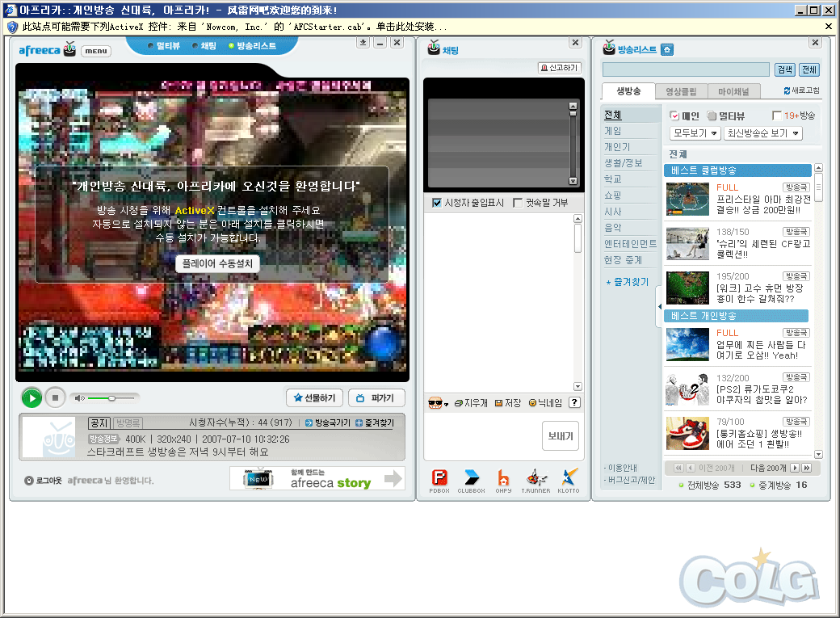Open the chat help question mark icon

(574, 402)
